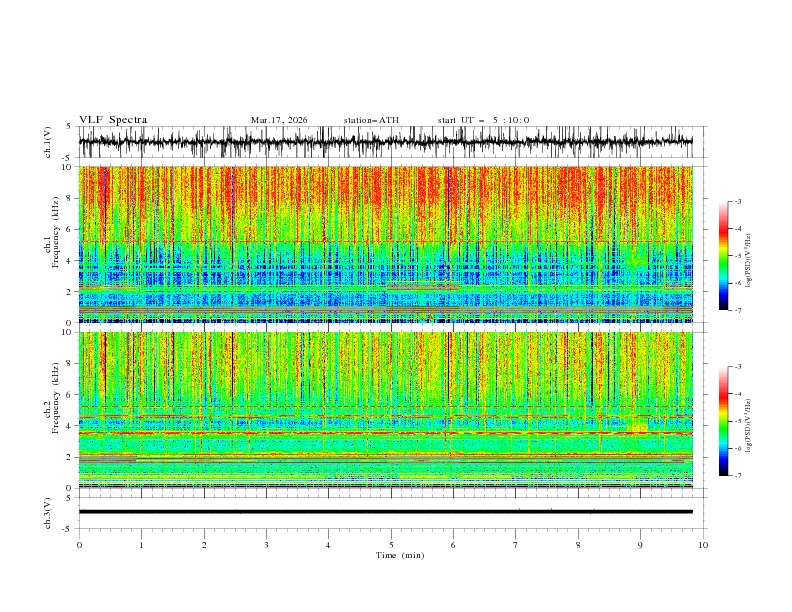Click the lower log(PSD)(V²/Hz) colorbar label
The height and width of the screenshot is (612, 792).
coord(748,426)
